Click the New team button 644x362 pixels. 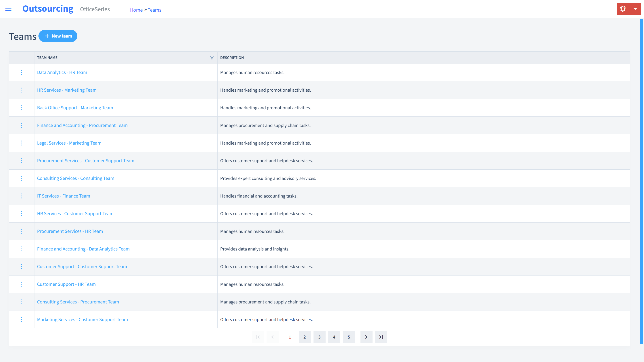58,36
